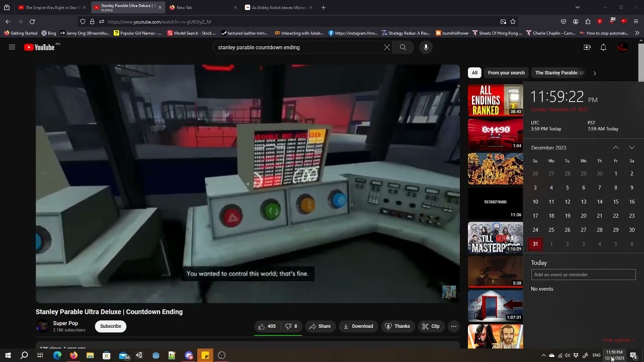Open Streets Of Hong Kong bookmark

(497, 33)
